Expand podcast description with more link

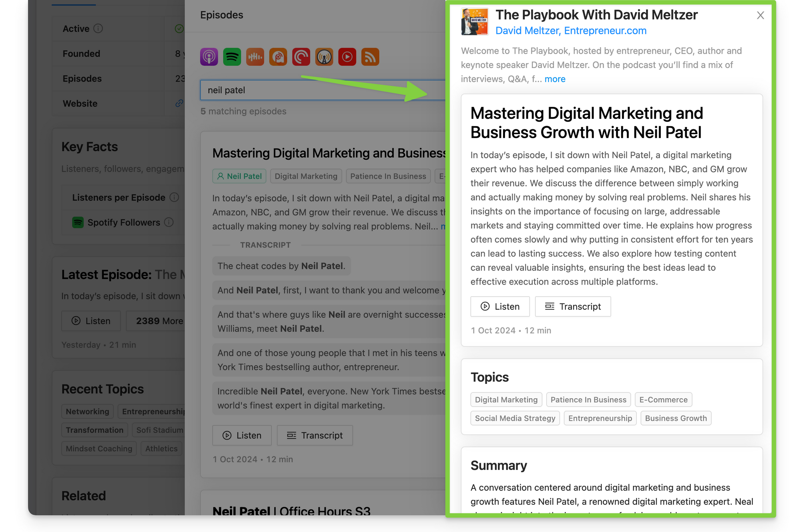[x=555, y=79]
